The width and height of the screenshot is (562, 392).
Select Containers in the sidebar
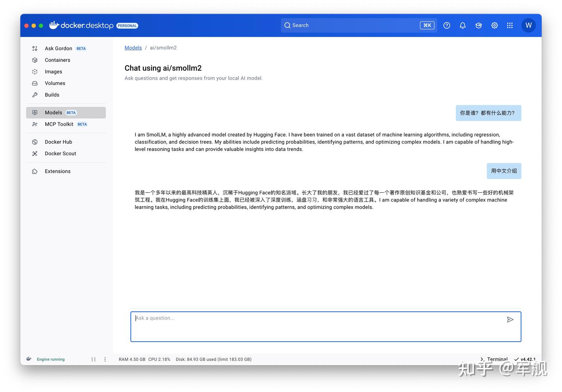57,60
